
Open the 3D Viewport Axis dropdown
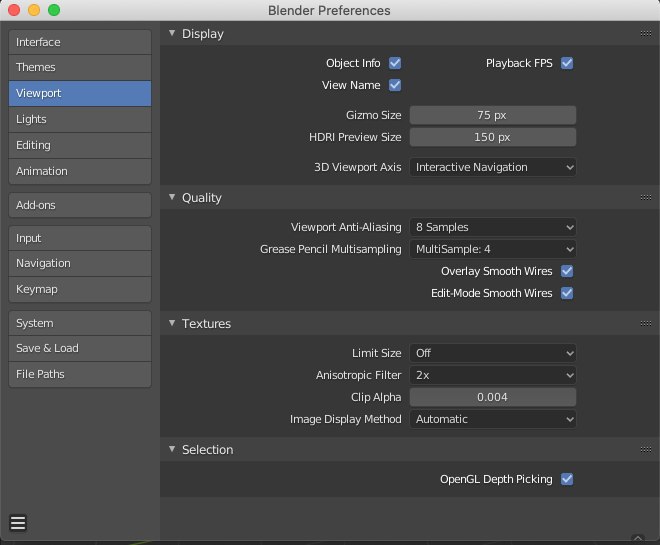coord(492,167)
